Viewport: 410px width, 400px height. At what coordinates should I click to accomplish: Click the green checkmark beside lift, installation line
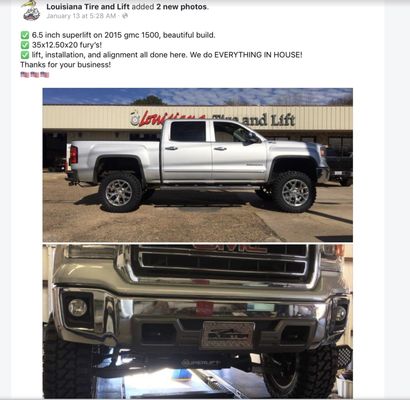point(25,55)
